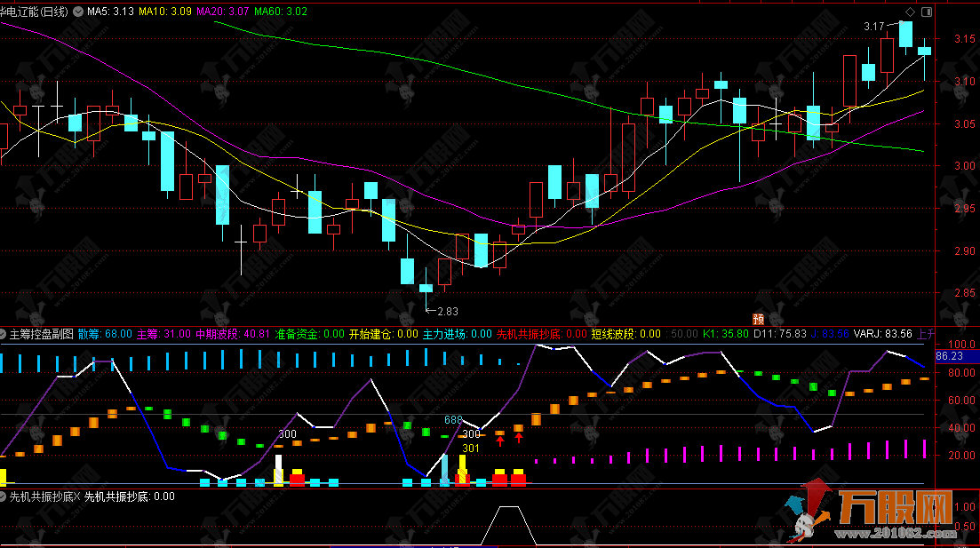Open the dropdown arrow beside 华电辽能(日线) title
Screen dimensions: 980x548
pos(78,12)
